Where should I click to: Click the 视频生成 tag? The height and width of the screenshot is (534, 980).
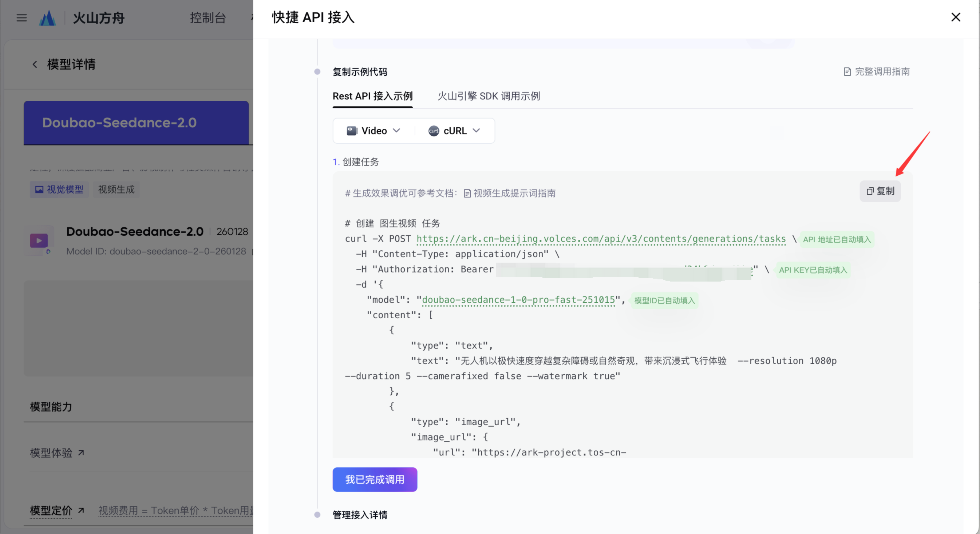(x=116, y=189)
